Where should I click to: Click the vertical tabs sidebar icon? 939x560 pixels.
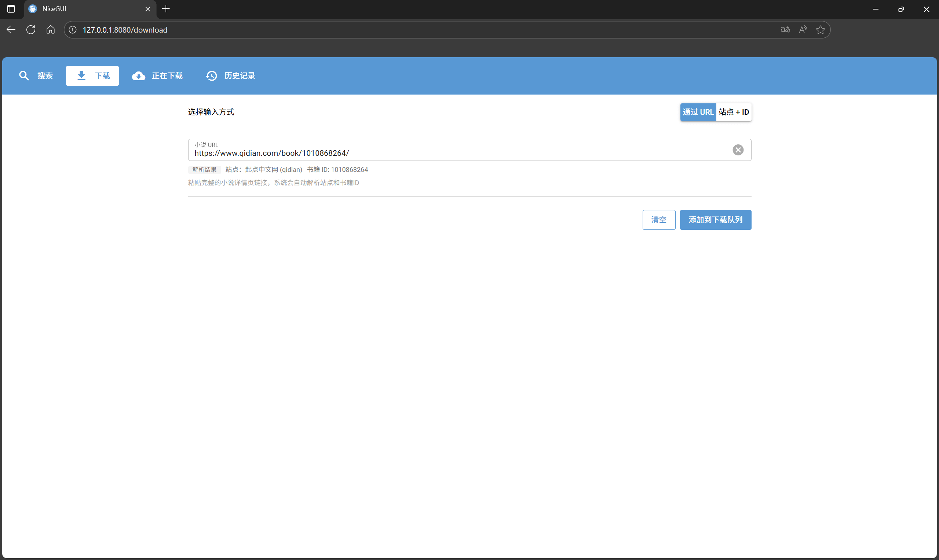[11, 9]
